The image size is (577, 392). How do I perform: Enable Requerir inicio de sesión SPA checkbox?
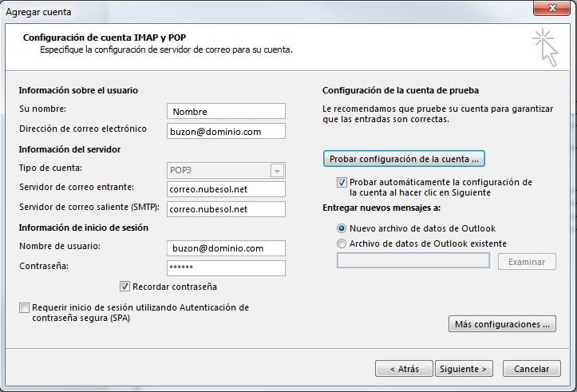[x=24, y=307]
